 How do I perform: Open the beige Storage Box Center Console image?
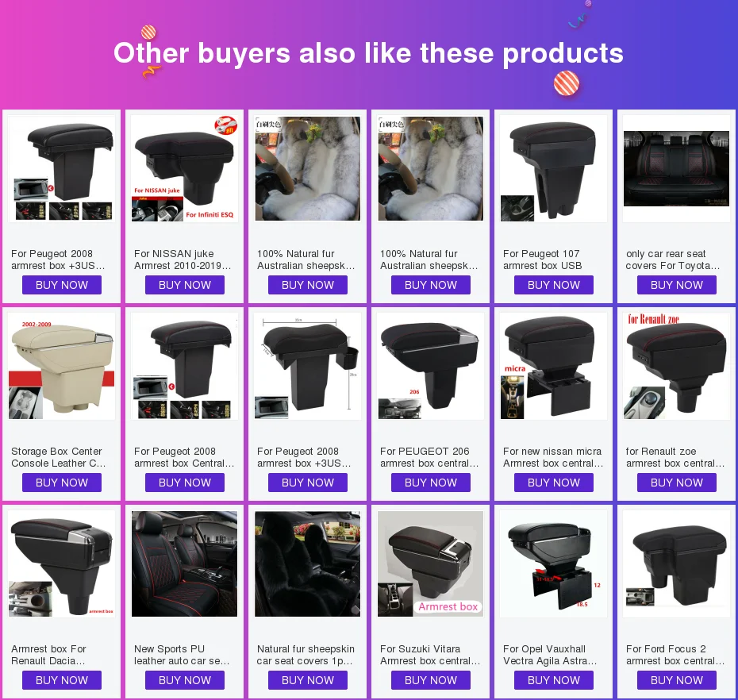click(x=62, y=366)
